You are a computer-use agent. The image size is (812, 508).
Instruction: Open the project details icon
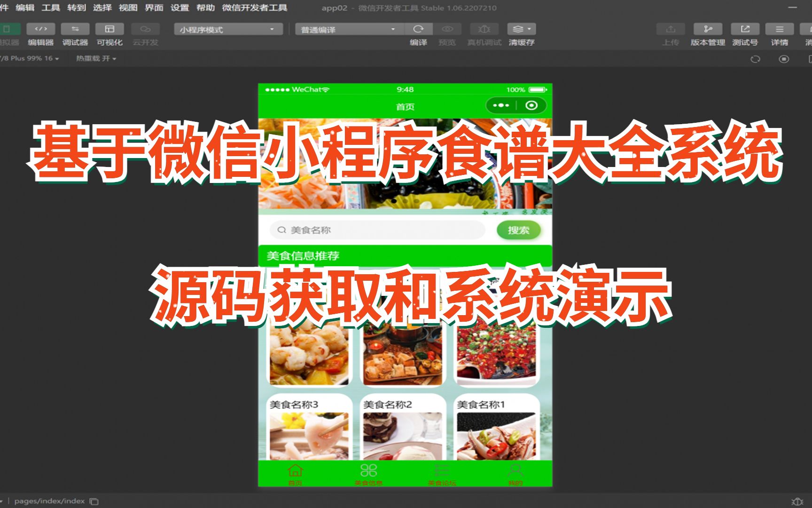click(x=780, y=29)
